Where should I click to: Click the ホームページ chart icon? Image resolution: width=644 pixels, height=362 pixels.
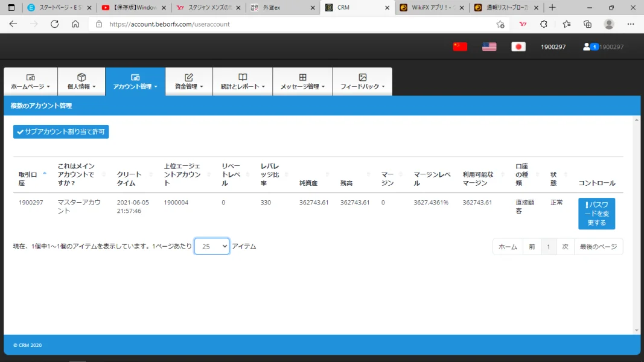pyautogui.click(x=31, y=77)
